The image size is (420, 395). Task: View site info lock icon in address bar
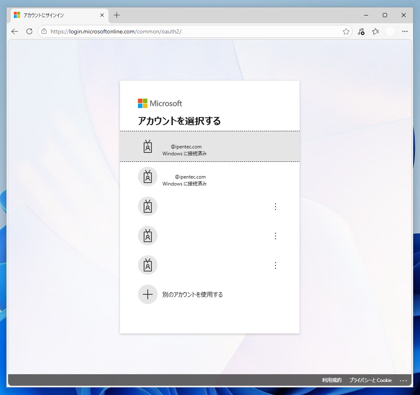click(44, 32)
